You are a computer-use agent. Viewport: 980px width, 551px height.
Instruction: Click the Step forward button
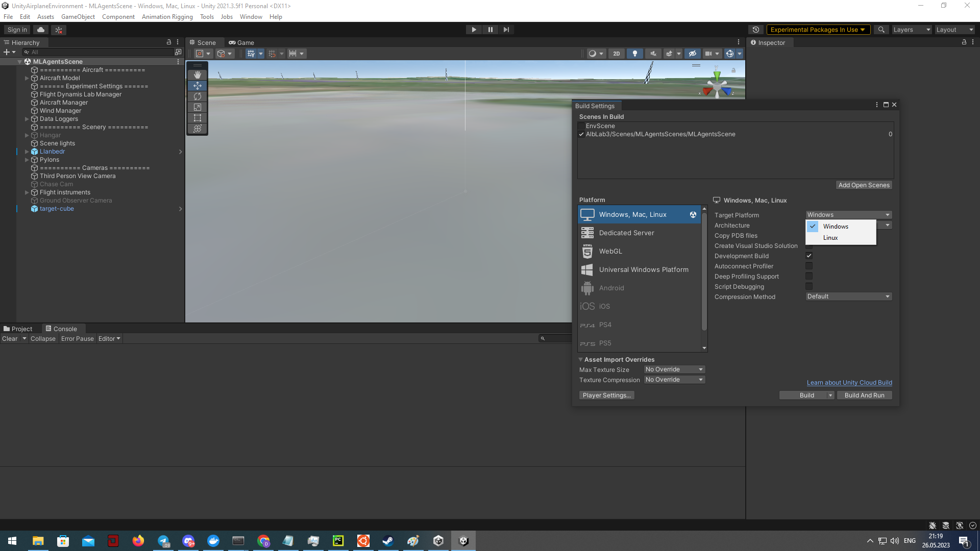pyautogui.click(x=506, y=30)
